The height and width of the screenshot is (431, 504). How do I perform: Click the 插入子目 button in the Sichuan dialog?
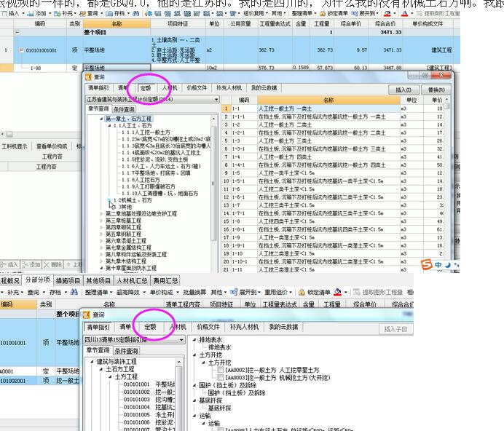point(395,329)
